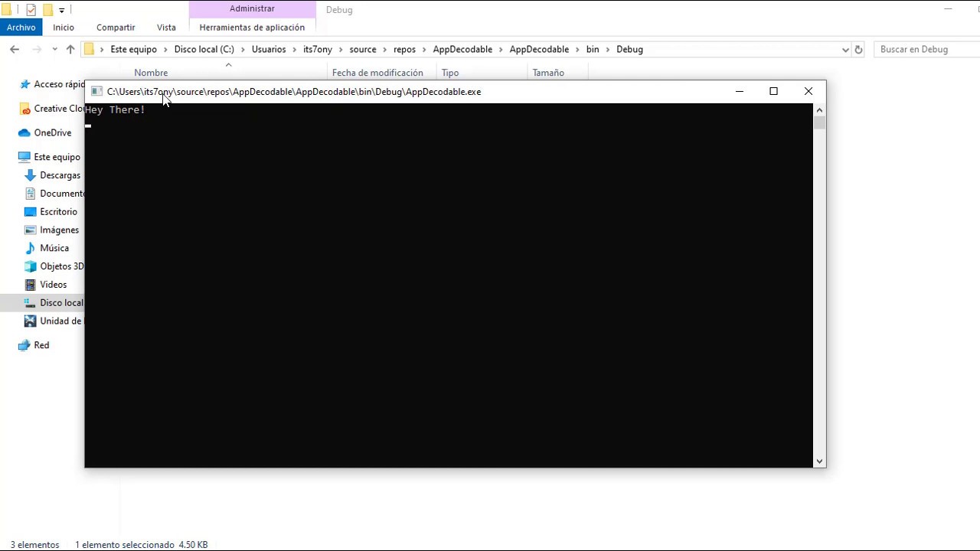Viewport: 980px width, 551px height.
Task: Open Descargas folder in sidebar
Action: pos(60,175)
